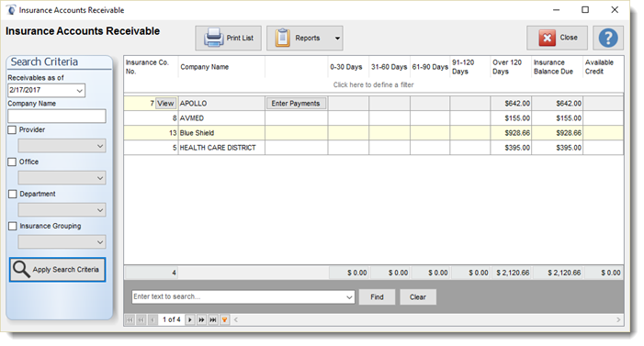Enable the Provider checkbox

12,129
